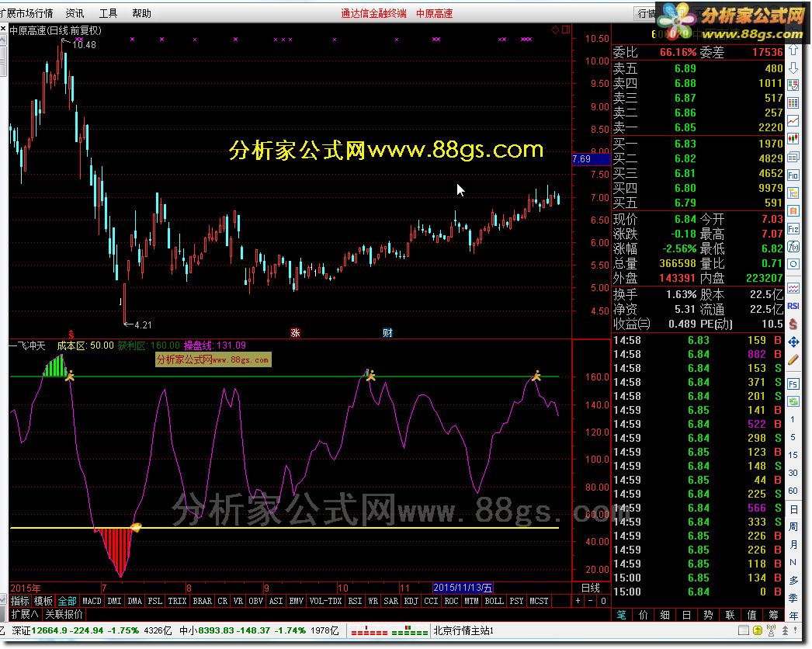Click the blue four-way move arrows icon
The height and width of the screenshot is (649, 812).
(793, 342)
